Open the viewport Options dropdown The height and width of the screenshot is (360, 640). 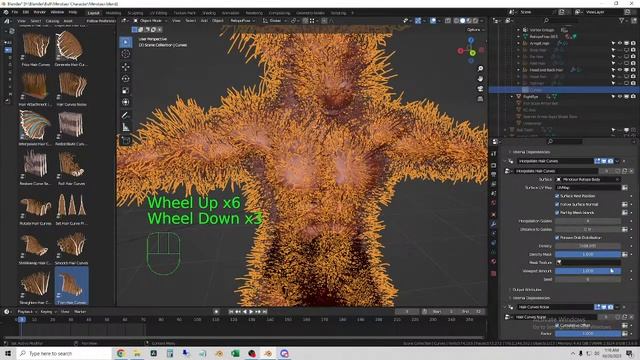475,30
